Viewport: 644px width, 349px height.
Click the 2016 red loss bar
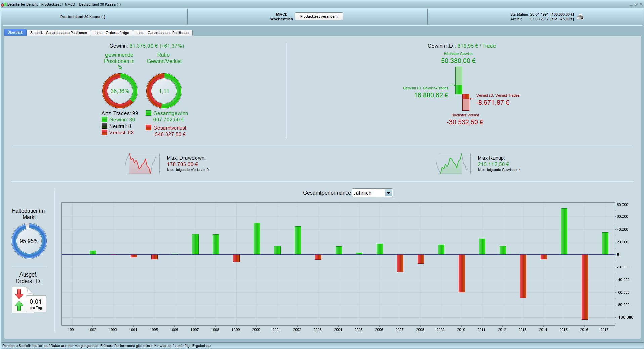pyautogui.click(x=585, y=287)
